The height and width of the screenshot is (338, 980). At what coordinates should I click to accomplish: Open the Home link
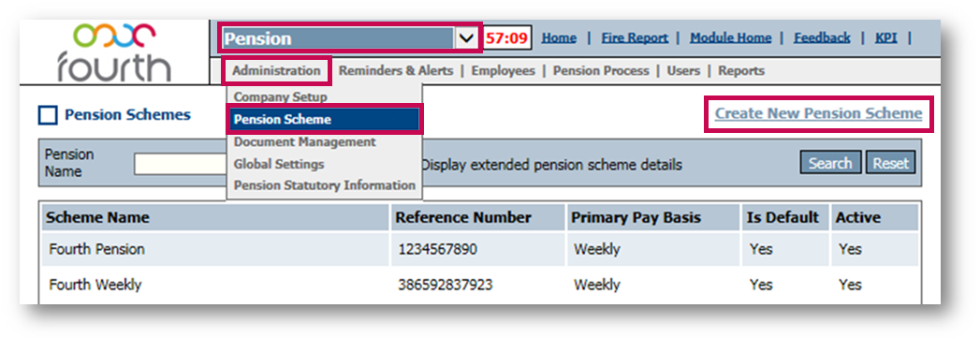coord(559,38)
